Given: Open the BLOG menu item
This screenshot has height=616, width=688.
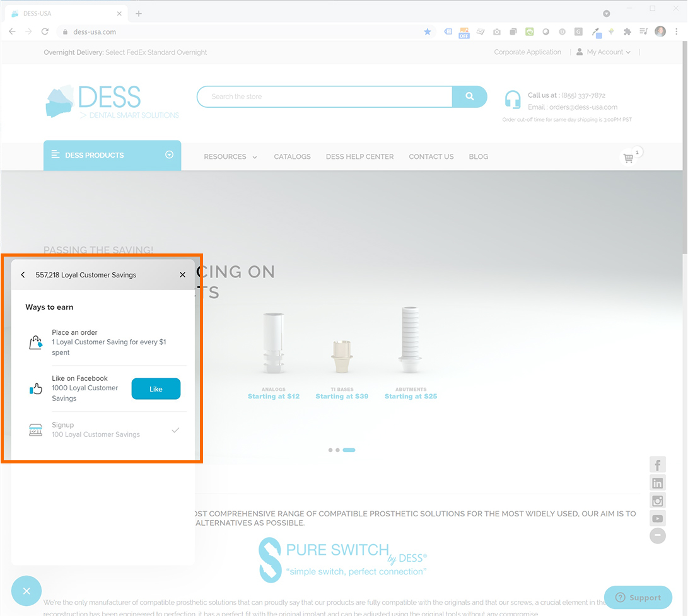Looking at the screenshot, I should click(x=478, y=156).
